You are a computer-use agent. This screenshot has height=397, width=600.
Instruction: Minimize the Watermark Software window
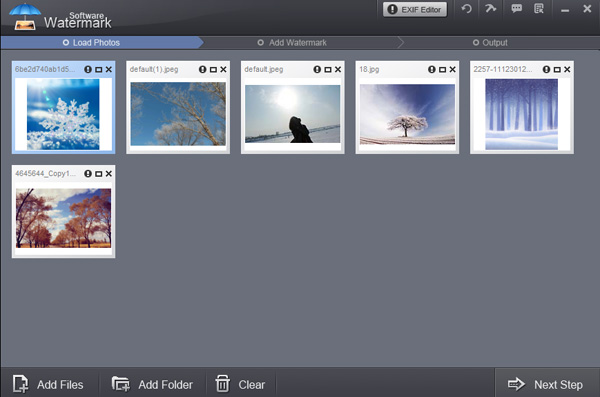[565, 10]
